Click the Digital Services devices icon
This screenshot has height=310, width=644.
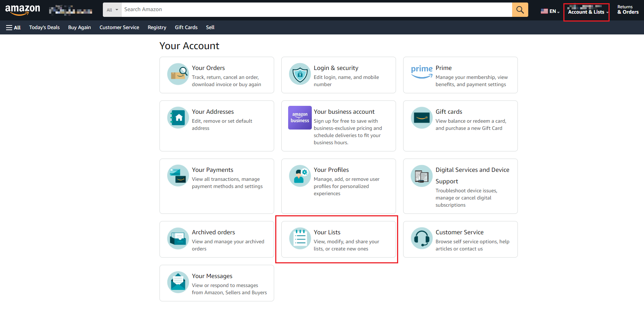(x=422, y=176)
